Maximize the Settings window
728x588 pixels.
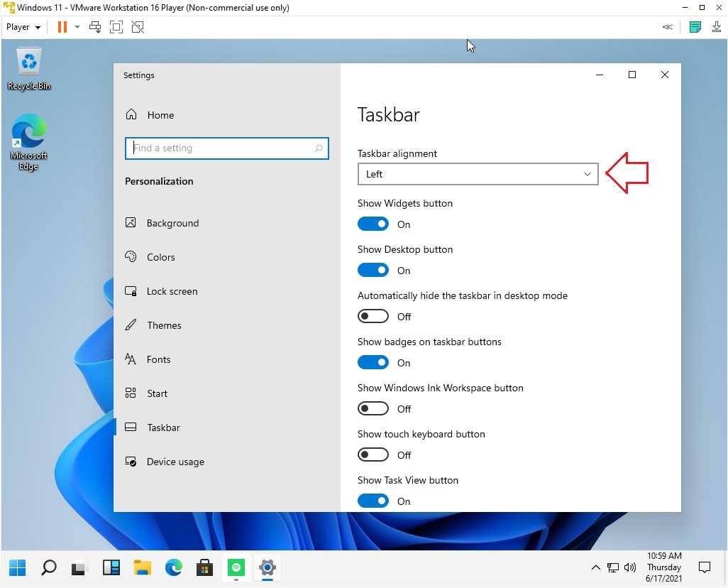(x=632, y=75)
